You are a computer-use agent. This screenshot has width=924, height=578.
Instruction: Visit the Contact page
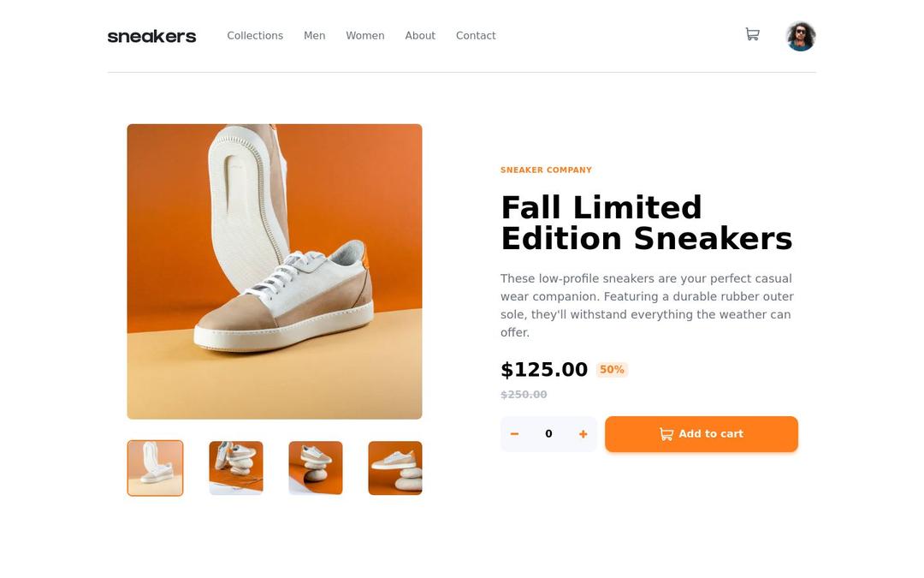[x=476, y=36]
